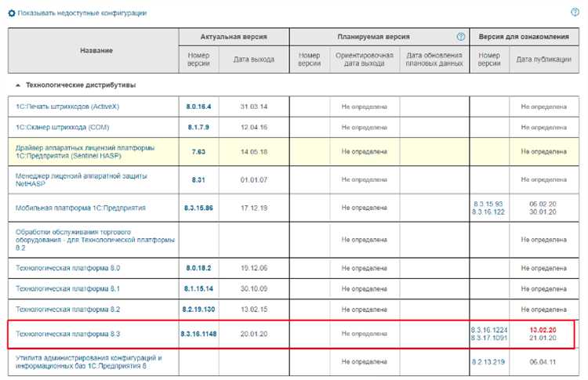
Task: Click release date 17.12.19
Action: click(254, 208)
